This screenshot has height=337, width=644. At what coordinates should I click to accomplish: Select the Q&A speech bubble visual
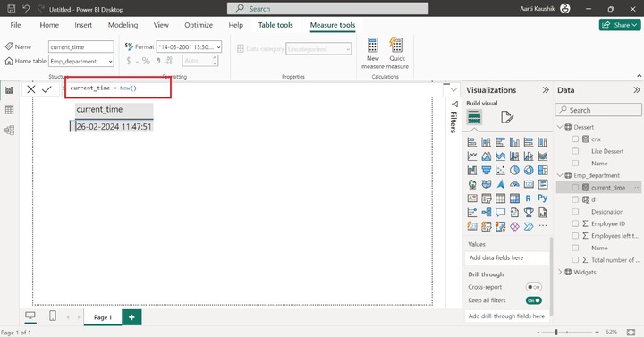coord(500,212)
